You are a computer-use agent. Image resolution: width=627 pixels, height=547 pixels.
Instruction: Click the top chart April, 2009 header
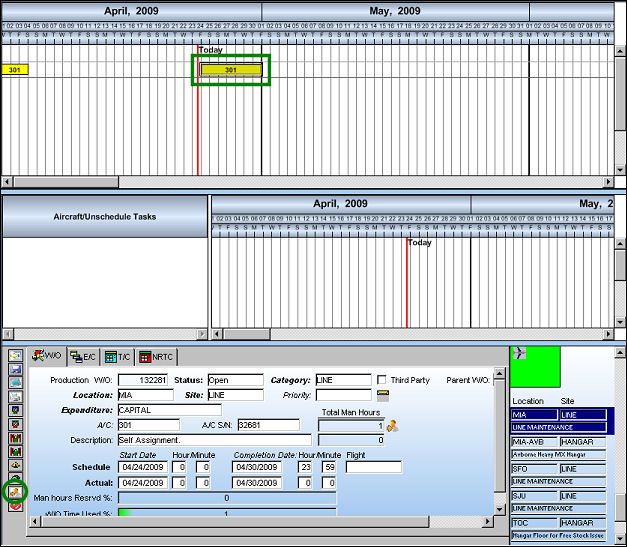131,11
